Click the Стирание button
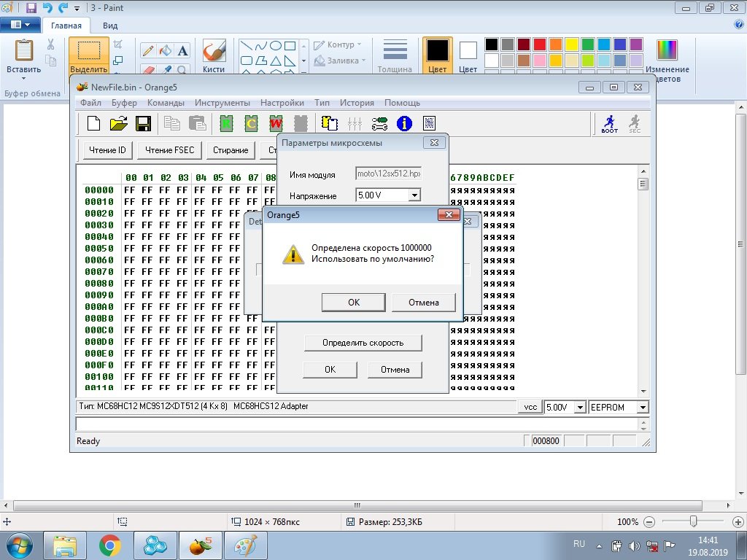 [x=231, y=150]
